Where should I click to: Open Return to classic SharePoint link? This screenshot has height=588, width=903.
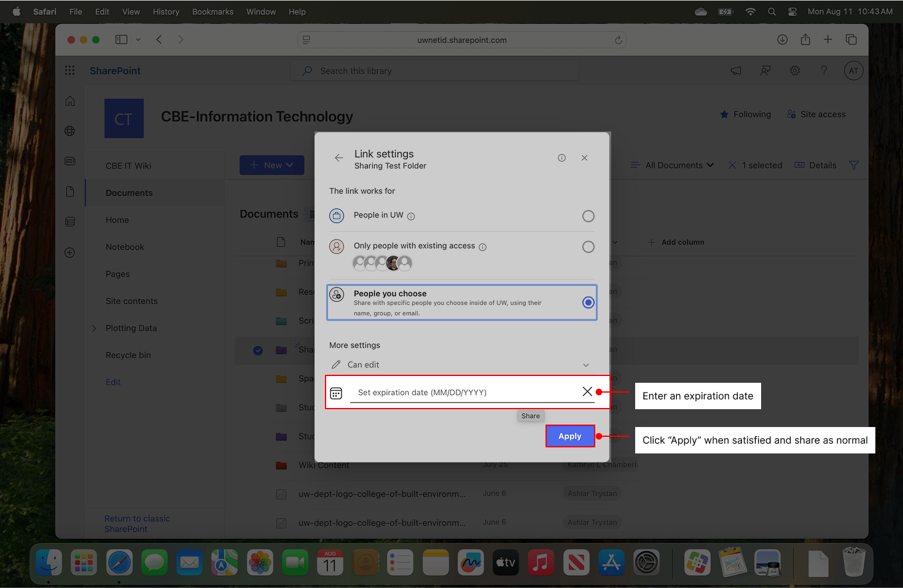136,523
